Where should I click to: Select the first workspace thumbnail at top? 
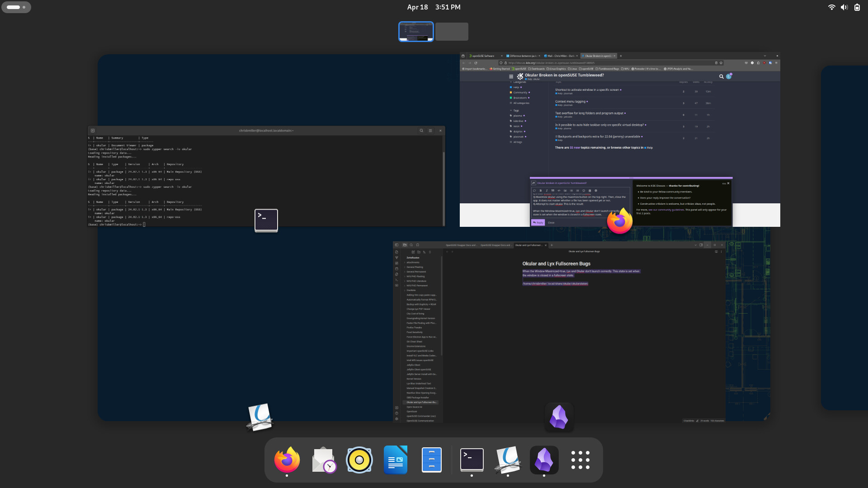pos(416,32)
